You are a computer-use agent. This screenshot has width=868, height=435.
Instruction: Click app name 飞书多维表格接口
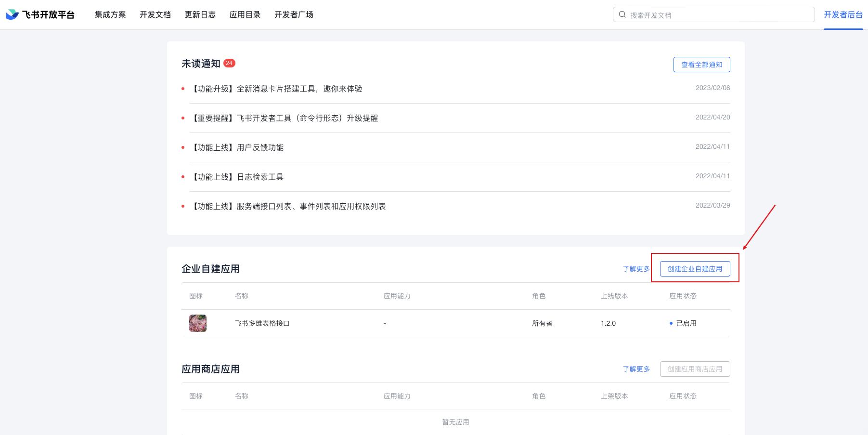point(262,323)
